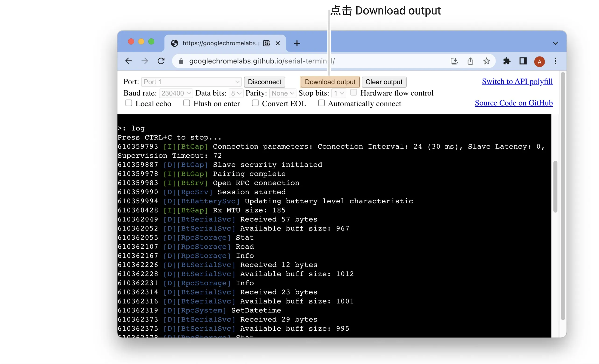Click the Download output button
The height and width of the screenshot is (364, 599).
tap(330, 82)
